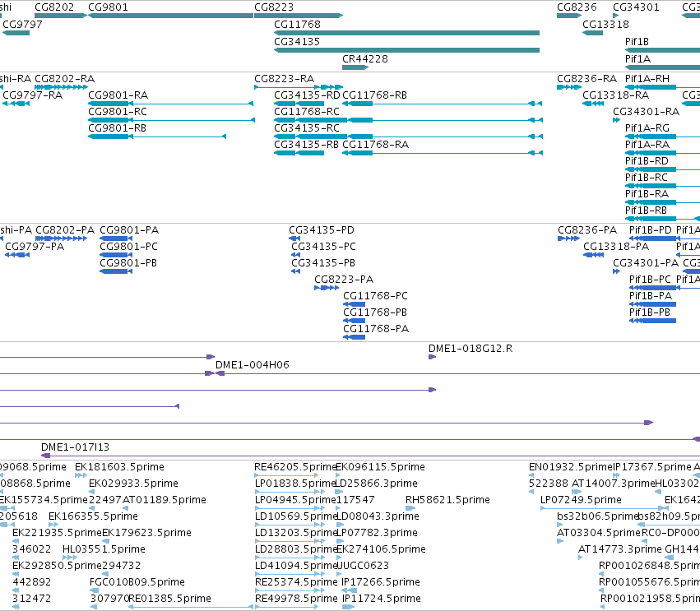
Task: Select the DME1-018G12.R BAC end
Action: (432, 357)
